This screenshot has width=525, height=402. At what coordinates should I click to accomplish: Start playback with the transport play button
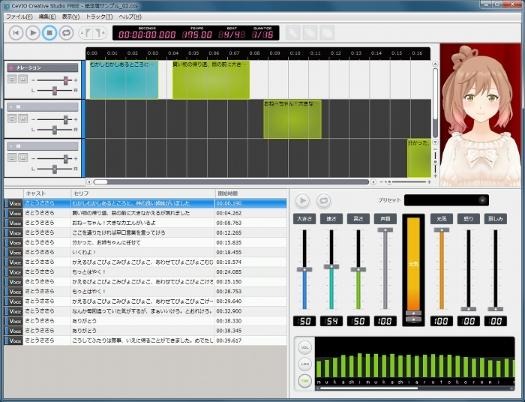33,33
